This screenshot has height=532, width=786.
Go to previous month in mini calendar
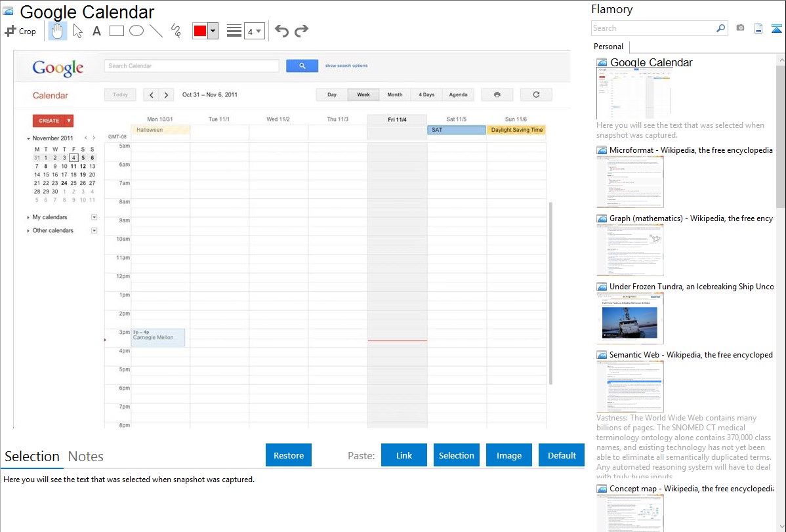point(86,138)
